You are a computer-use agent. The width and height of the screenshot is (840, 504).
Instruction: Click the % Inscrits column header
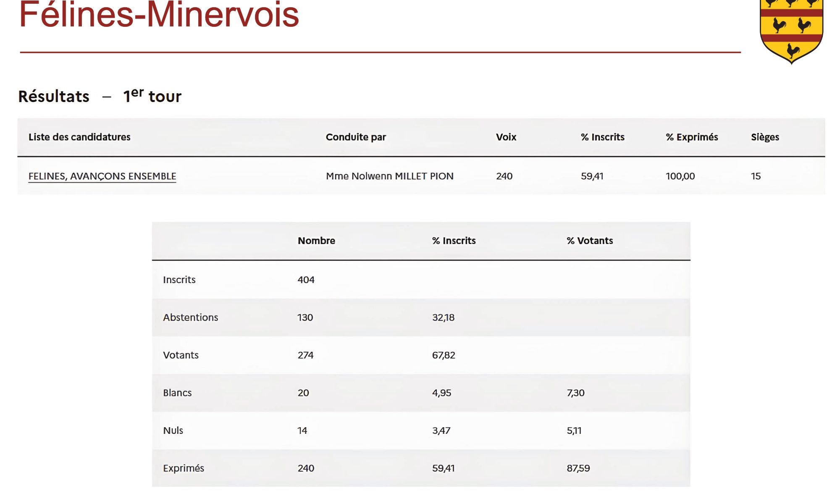[603, 137]
